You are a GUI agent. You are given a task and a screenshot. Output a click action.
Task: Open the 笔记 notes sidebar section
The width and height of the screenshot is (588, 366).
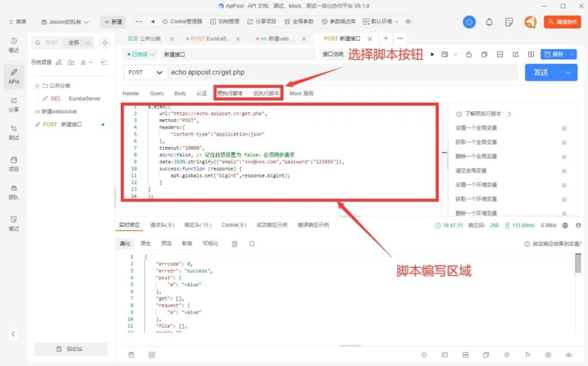[x=14, y=223]
